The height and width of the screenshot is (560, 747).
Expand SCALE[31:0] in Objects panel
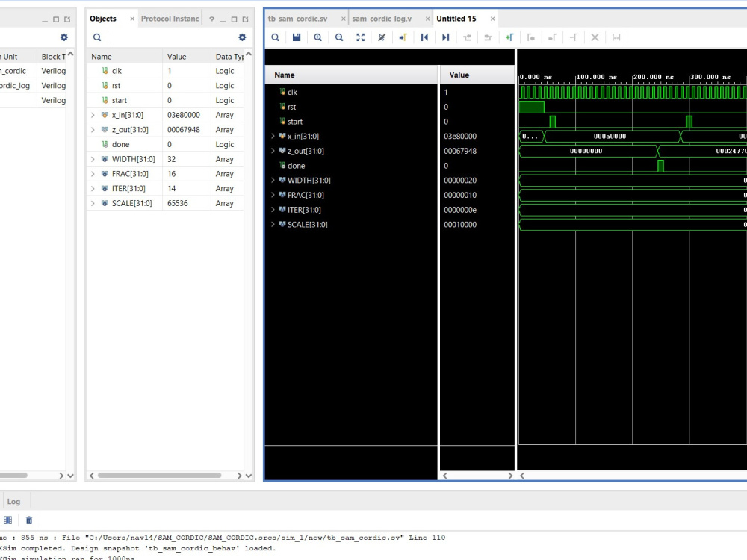pos(93,204)
